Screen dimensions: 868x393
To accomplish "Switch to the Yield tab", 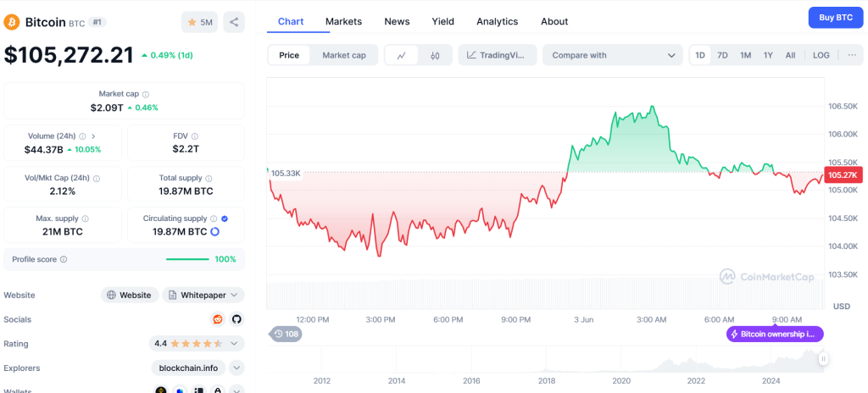I will [442, 21].
